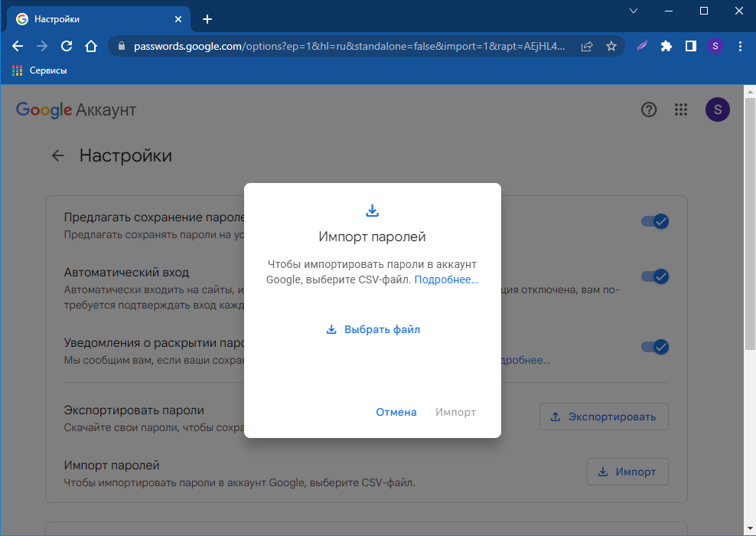Image resolution: width=756 pixels, height=536 pixels.
Task: Click the Импорт паролей dialog title
Action: pos(372,237)
